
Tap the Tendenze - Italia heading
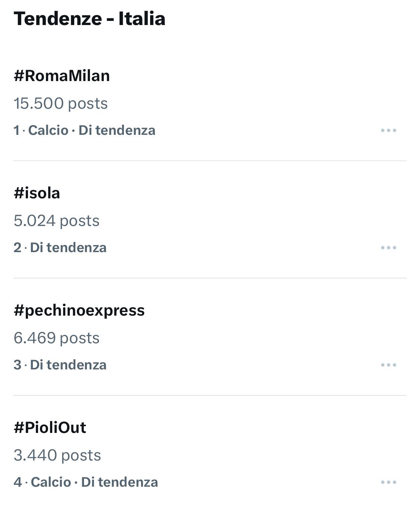coord(89,19)
